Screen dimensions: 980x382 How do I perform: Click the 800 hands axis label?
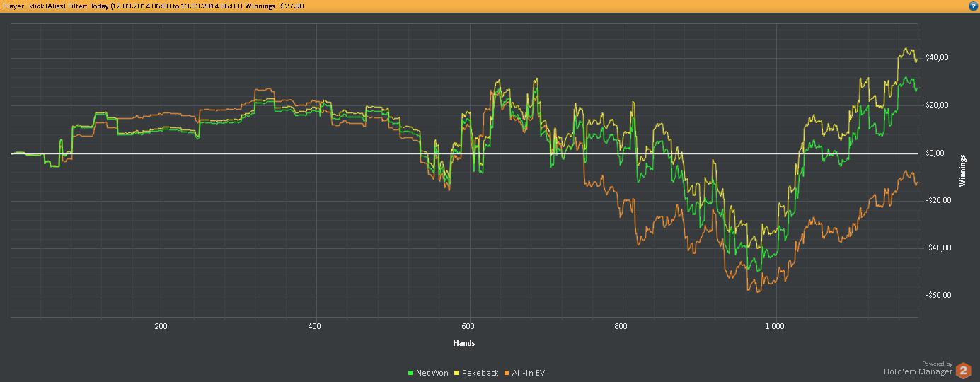click(621, 326)
